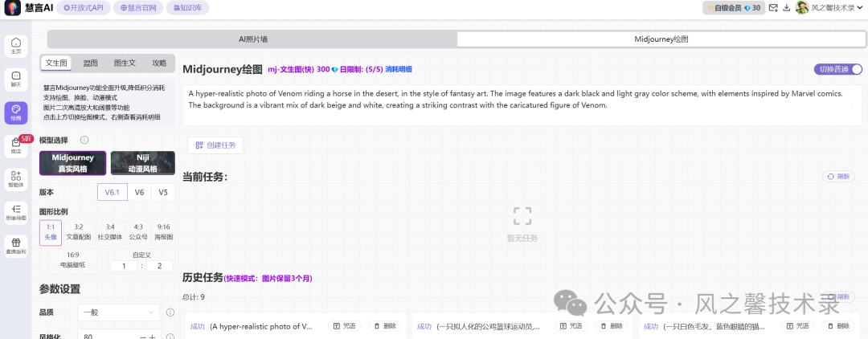
Task: Select the 攻略 tab
Action: [x=159, y=63]
